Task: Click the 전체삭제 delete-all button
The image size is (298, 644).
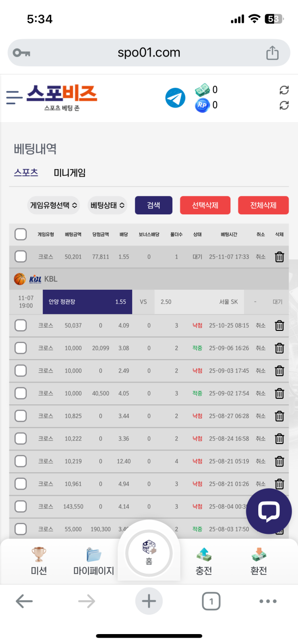Action: (x=263, y=205)
